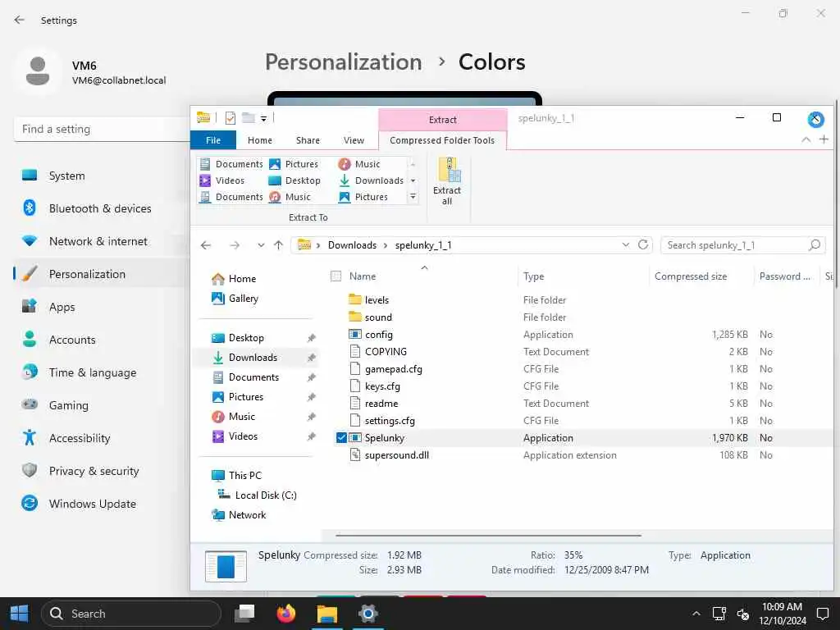Click the Personalization breadcrumb link
Screen dimensions: 840x630
(x=344, y=62)
